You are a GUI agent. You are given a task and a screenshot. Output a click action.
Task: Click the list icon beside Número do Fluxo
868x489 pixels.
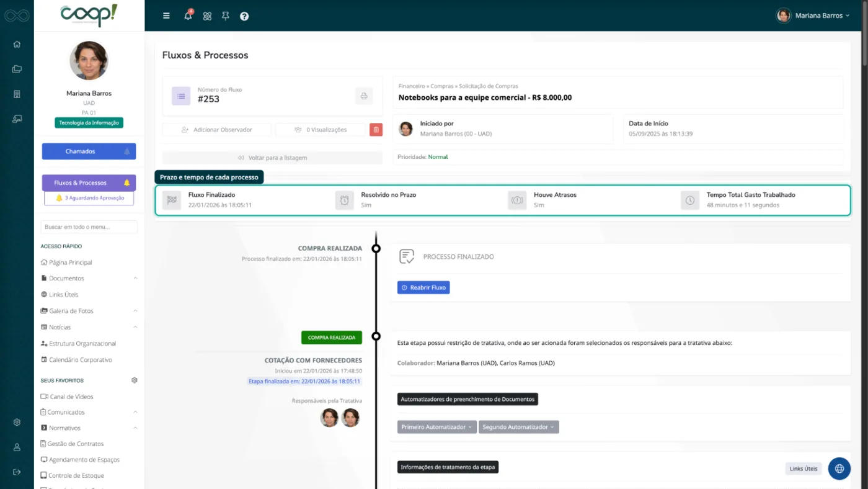pos(181,96)
